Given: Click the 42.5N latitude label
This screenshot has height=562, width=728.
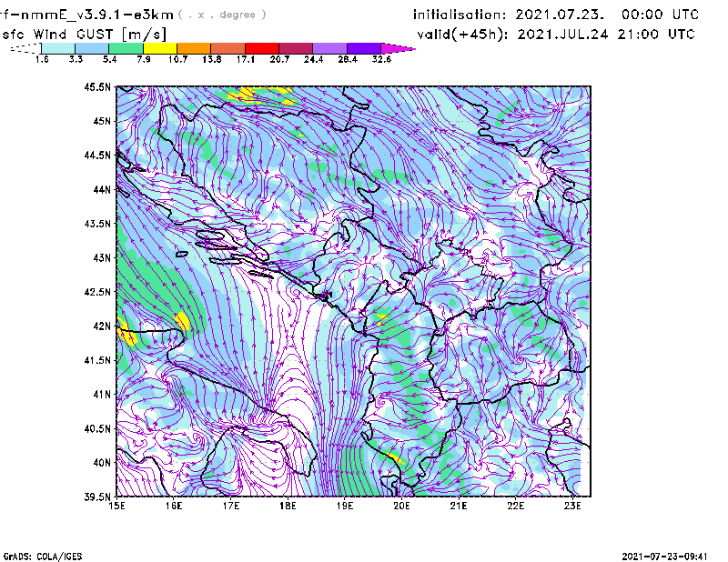Looking at the screenshot, I should (97, 292).
